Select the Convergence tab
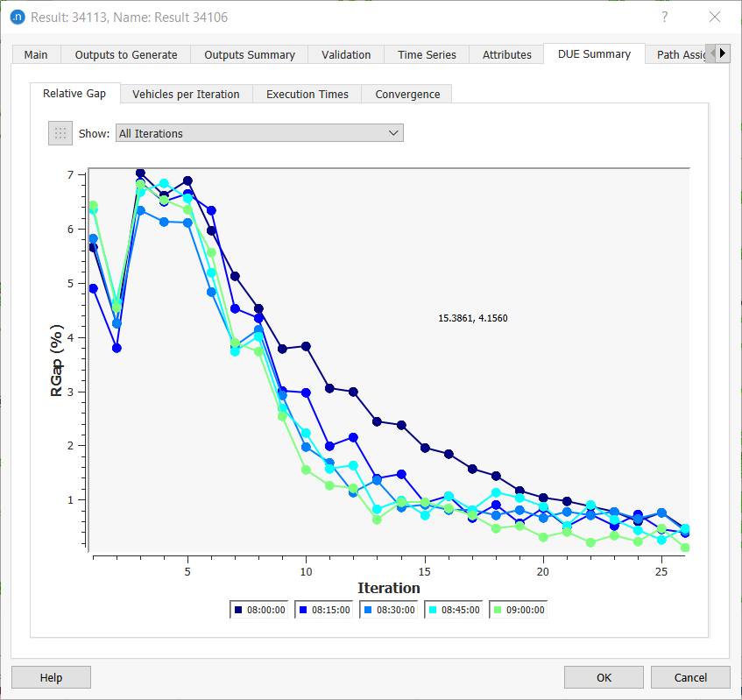The width and height of the screenshot is (742, 700). coord(407,94)
